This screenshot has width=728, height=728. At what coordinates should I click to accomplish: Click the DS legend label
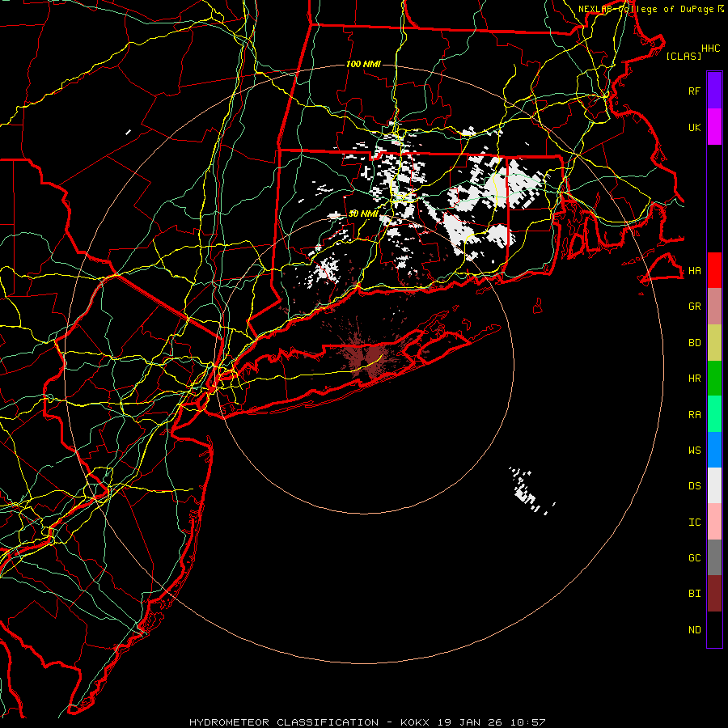tap(695, 486)
